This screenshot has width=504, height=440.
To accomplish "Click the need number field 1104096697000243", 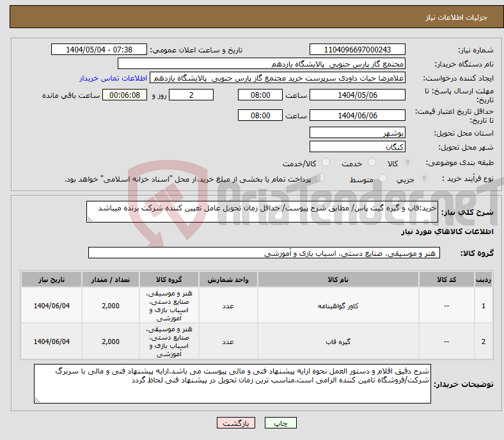I will (357, 49).
